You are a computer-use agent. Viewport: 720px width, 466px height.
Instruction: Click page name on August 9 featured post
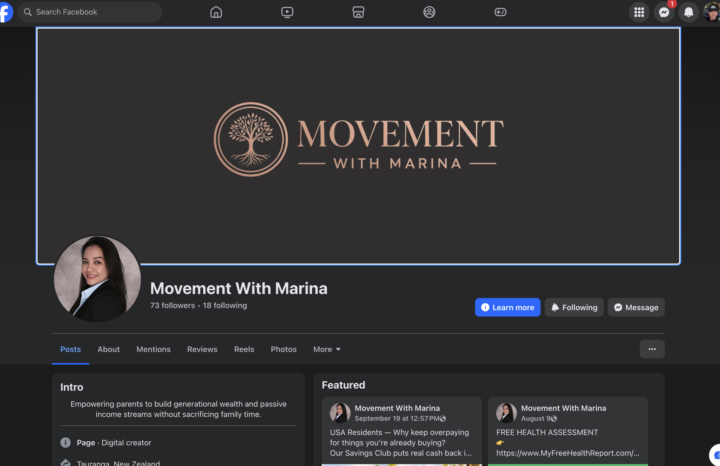(x=563, y=408)
